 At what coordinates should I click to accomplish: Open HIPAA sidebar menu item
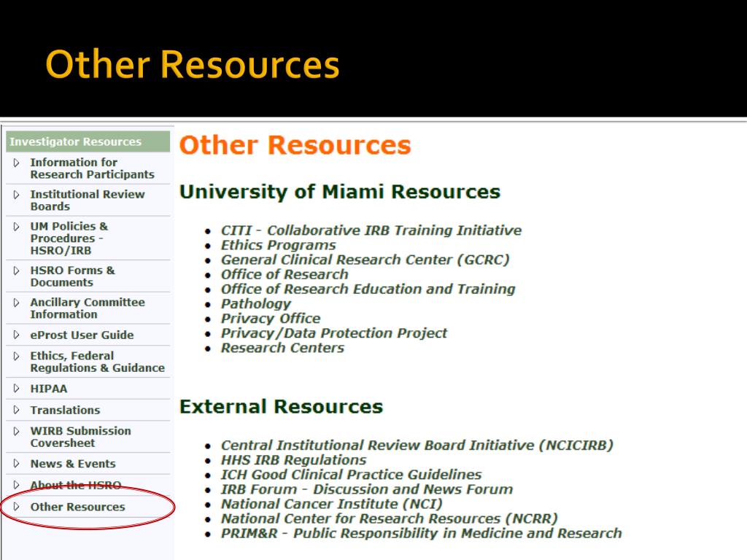49,389
